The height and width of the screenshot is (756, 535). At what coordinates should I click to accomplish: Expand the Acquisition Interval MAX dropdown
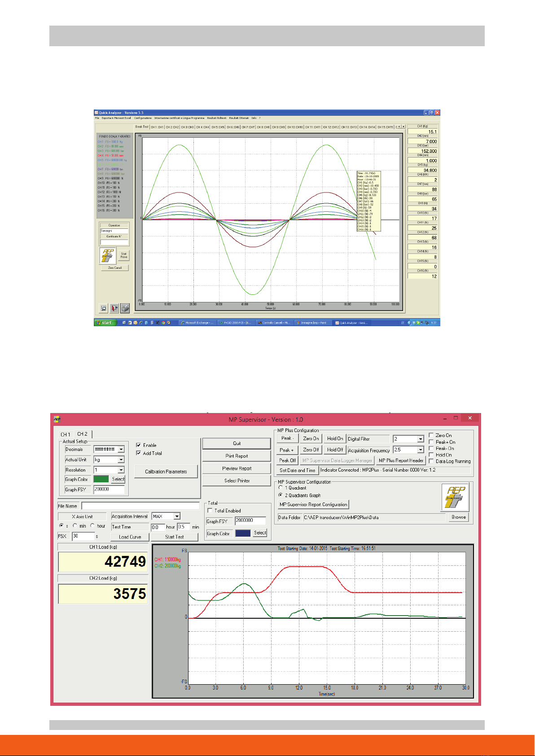pos(177,516)
